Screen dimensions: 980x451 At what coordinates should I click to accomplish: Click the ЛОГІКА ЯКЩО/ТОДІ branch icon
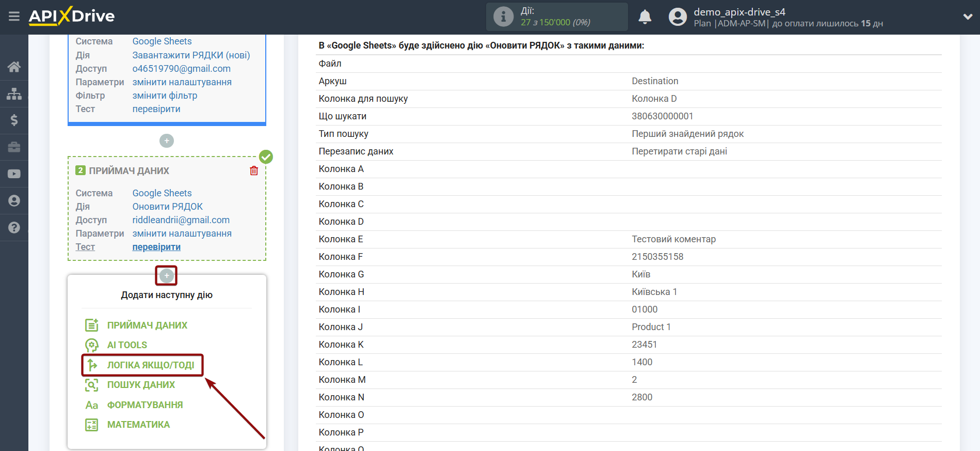[x=92, y=365]
